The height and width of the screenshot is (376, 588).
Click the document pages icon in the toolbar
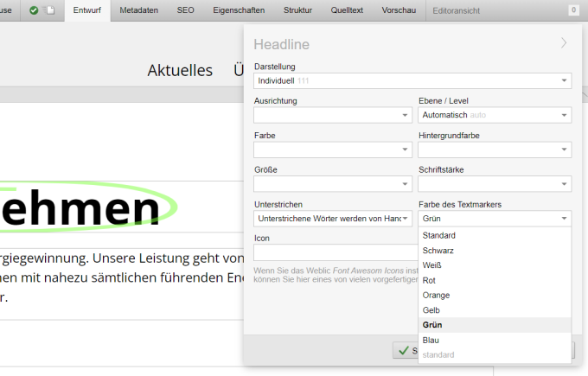pyautogui.click(x=48, y=10)
